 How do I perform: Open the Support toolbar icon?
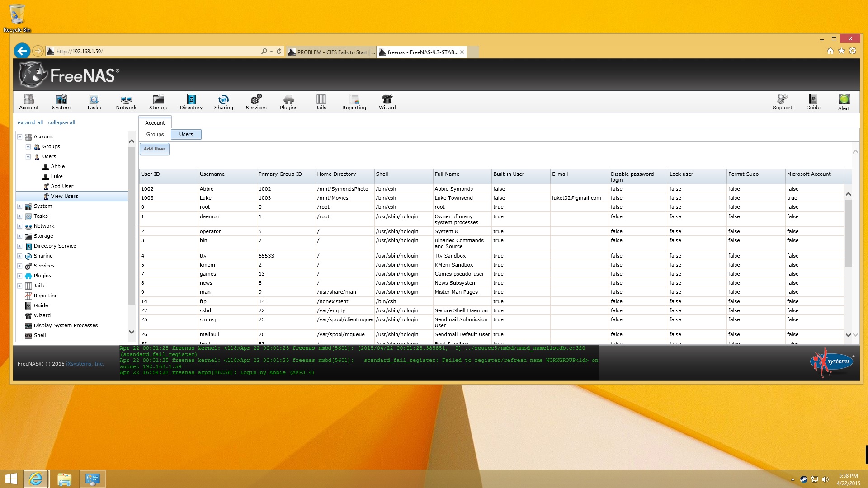point(783,102)
